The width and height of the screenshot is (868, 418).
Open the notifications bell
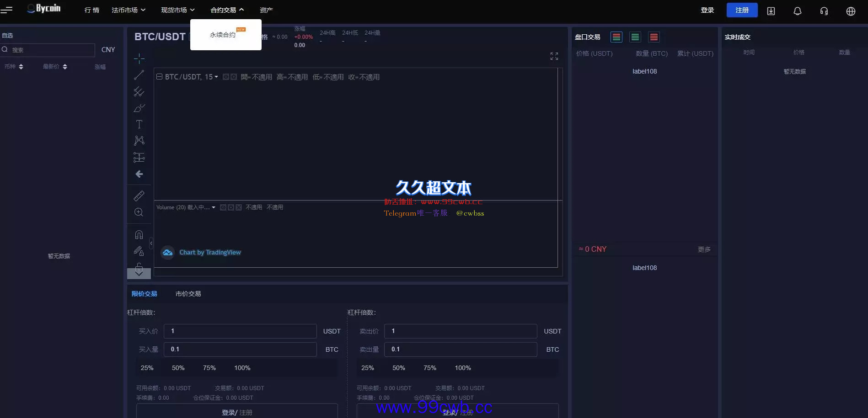[798, 11]
